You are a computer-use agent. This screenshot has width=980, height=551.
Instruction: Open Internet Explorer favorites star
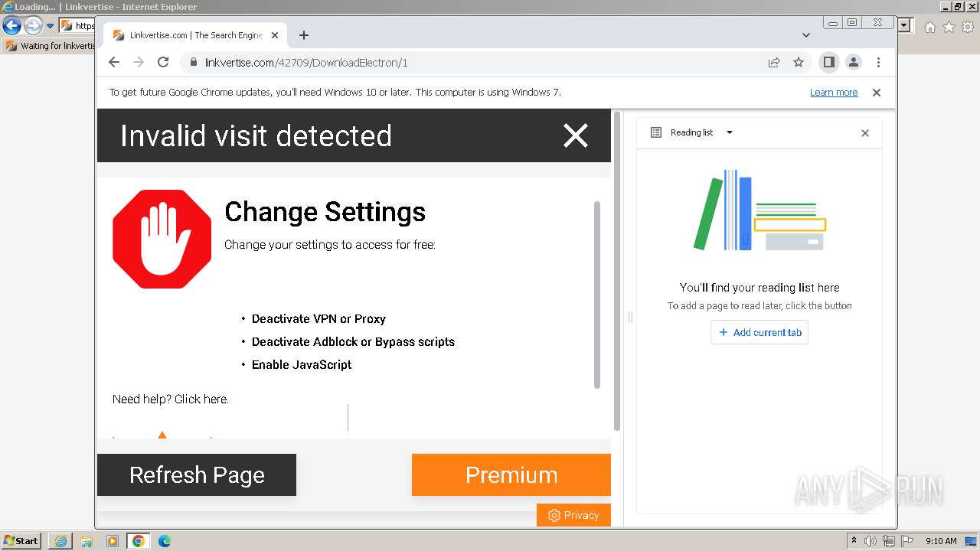(949, 27)
